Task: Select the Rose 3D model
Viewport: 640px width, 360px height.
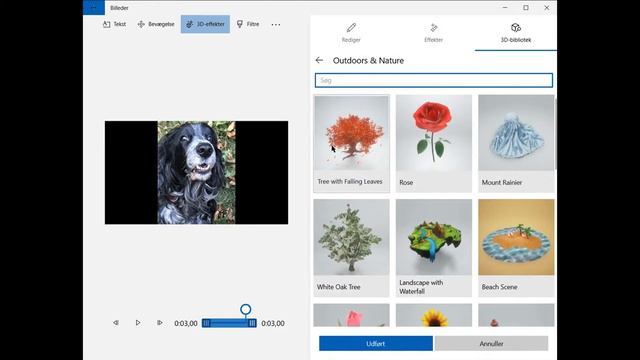Action: click(434, 143)
